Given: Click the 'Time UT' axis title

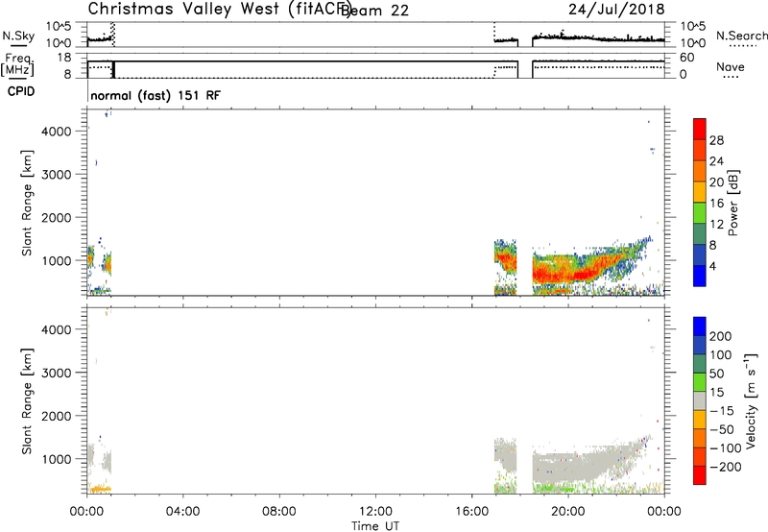Looking at the screenshot, I should click(375, 526).
